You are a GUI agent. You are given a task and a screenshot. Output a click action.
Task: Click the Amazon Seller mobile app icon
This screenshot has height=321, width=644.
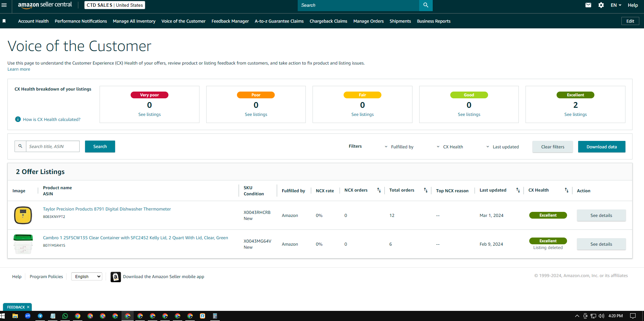click(116, 277)
